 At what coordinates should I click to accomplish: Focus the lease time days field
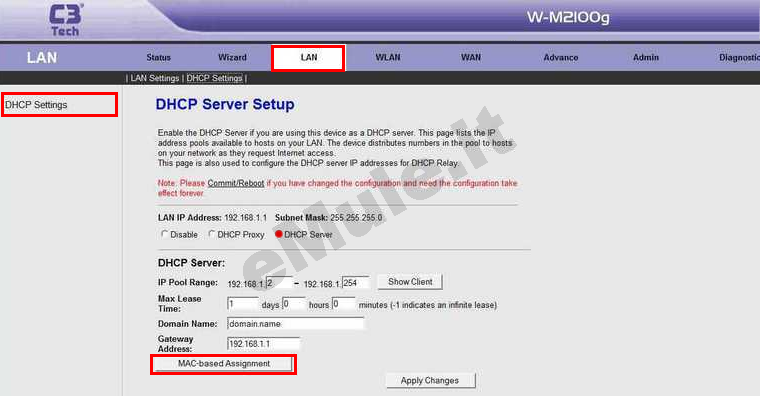tap(242, 304)
